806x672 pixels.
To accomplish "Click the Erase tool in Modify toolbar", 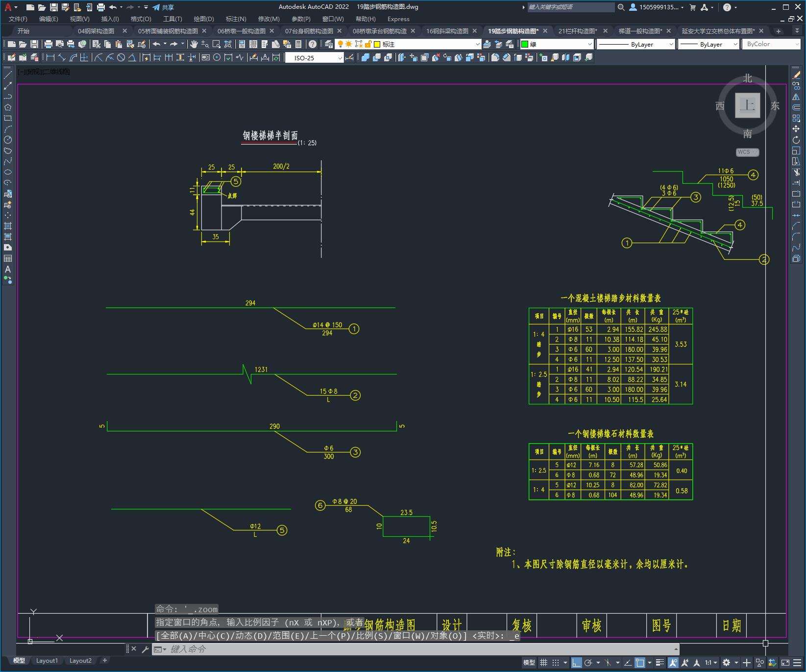I will click(796, 75).
